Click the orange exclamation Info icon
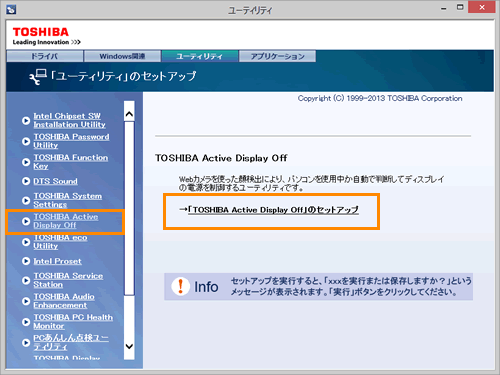 click(181, 286)
